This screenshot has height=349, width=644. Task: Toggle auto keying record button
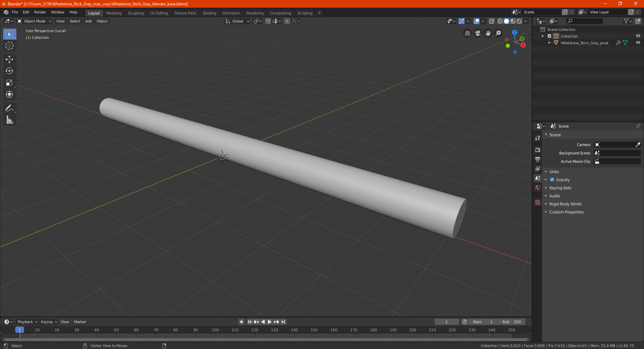pyautogui.click(x=241, y=322)
